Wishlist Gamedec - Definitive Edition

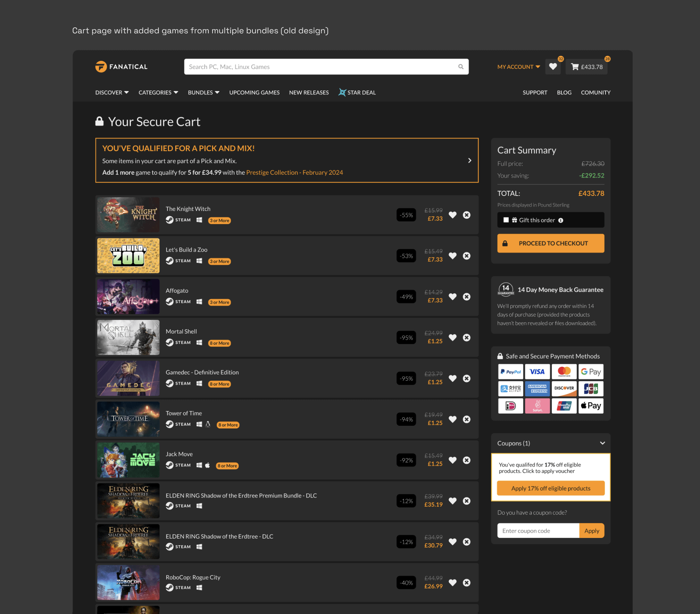tap(452, 379)
